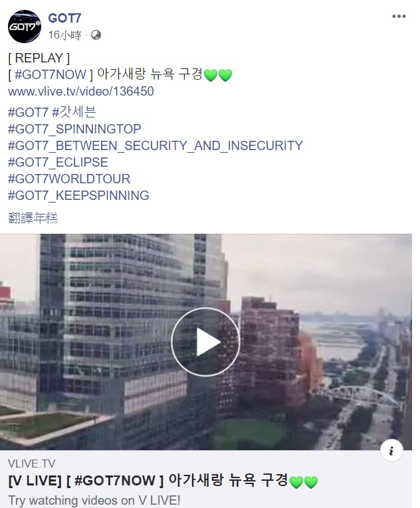Click the info icon on link preview
The height and width of the screenshot is (508, 420).
tap(391, 450)
